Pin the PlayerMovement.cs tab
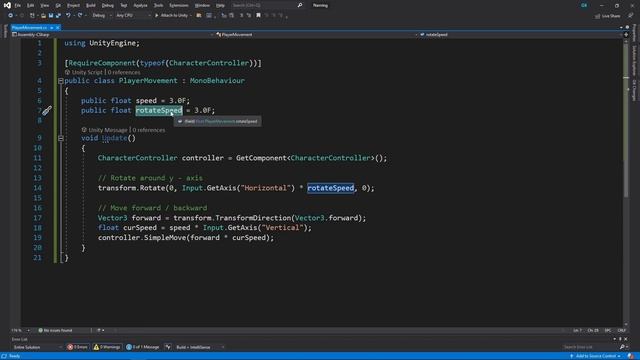This screenshot has width=640, height=360. pos(52,27)
